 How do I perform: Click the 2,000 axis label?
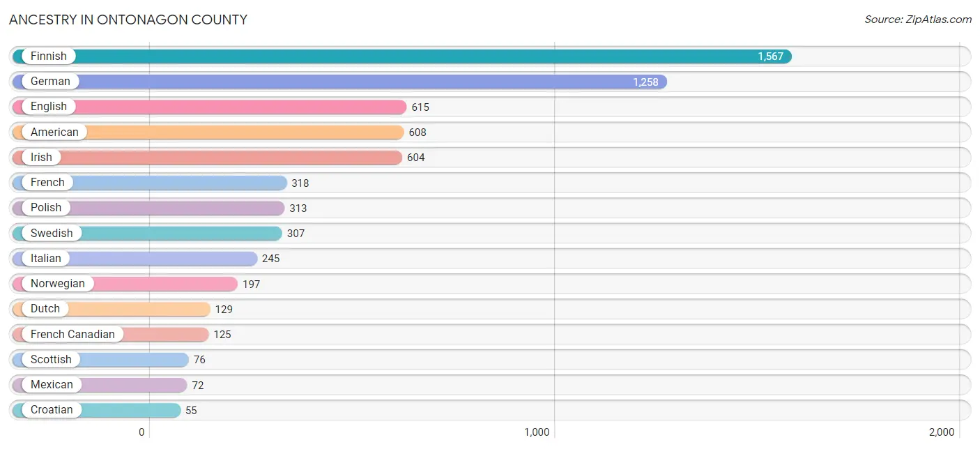[942, 432]
